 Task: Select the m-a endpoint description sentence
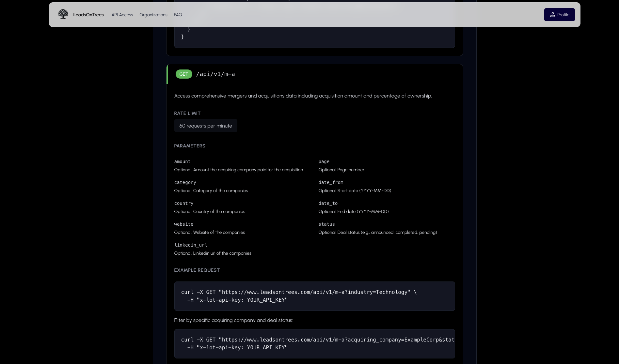[x=303, y=96]
